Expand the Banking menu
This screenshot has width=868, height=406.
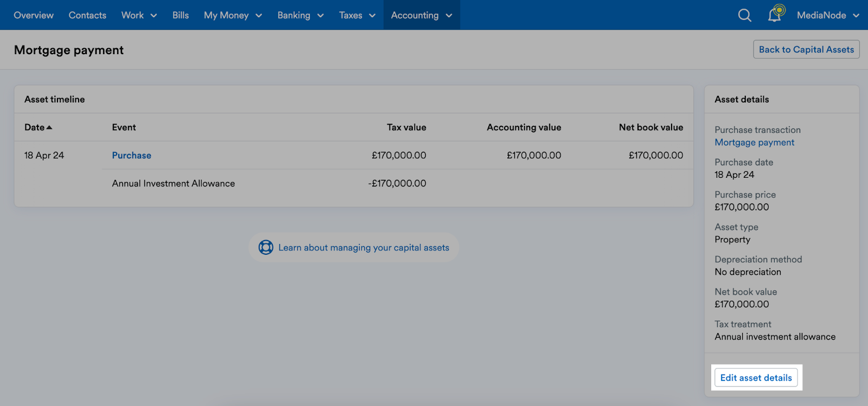tap(301, 15)
